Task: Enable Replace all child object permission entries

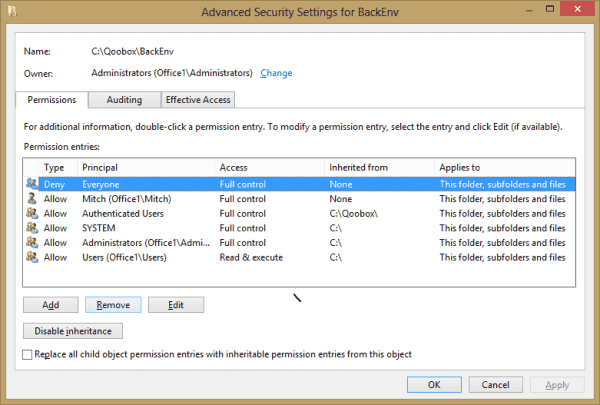Action: pos(27,354)
